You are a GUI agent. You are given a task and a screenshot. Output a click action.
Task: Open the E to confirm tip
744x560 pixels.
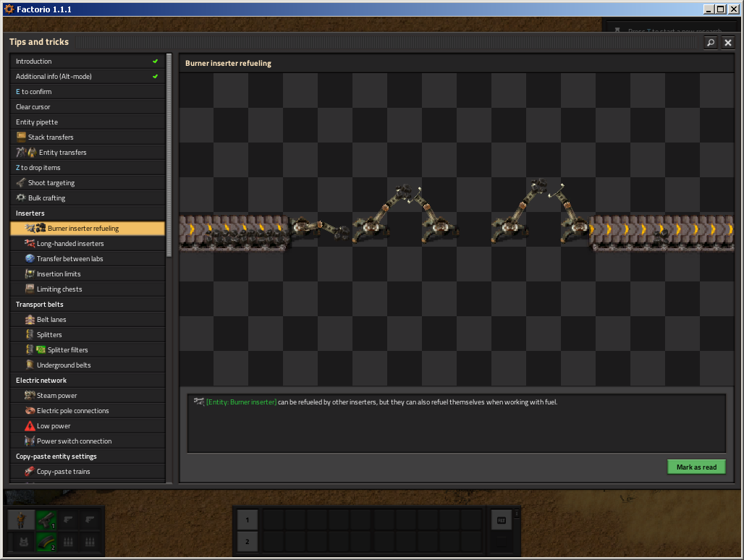88,91
